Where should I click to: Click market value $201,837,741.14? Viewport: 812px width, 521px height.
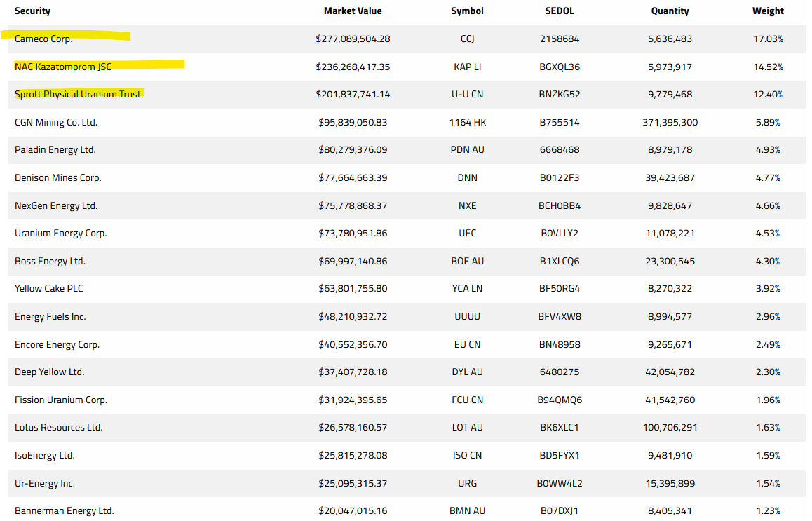353,94
